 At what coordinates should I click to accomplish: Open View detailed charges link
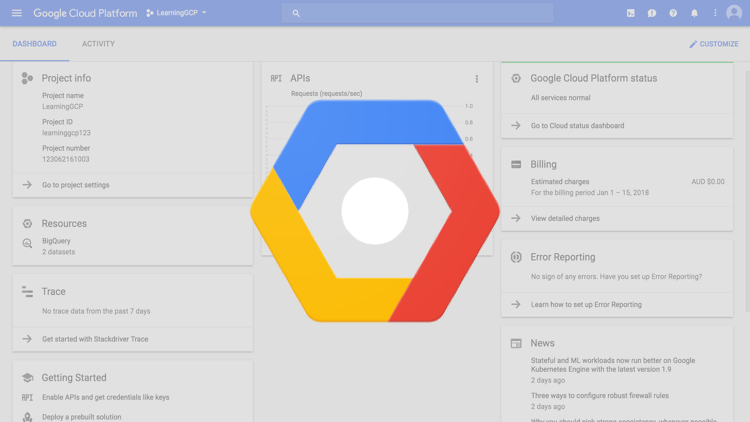565,219
